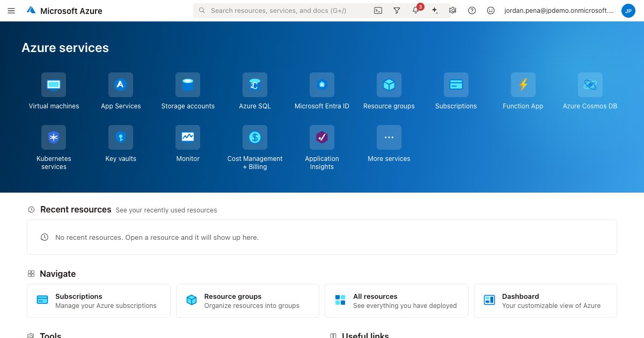
Task: Open Application Insights service
Action: point(322,148)
